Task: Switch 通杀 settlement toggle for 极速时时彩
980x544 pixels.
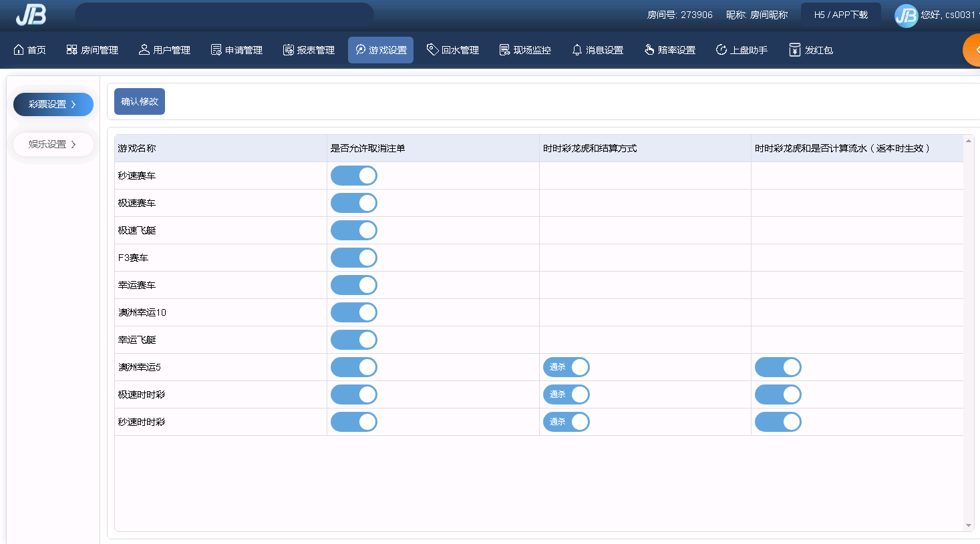Action: pyautogui.click(x=566, y=394)
